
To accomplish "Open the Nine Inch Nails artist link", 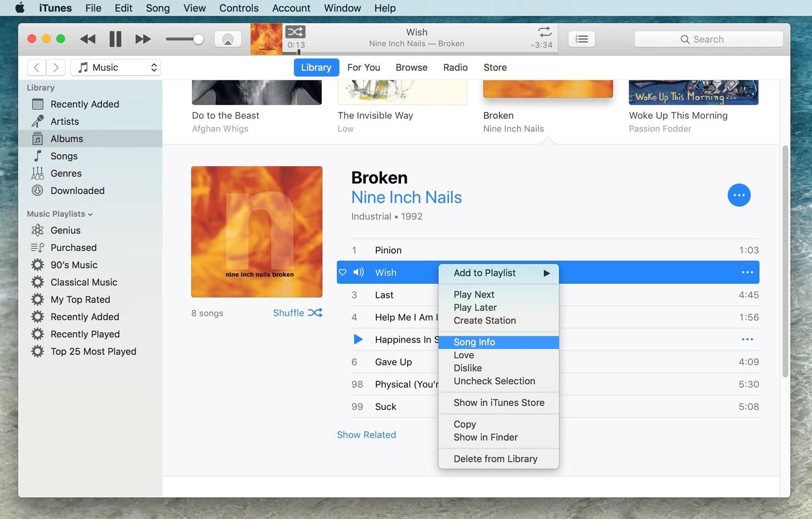I will [x=406, y=197].
